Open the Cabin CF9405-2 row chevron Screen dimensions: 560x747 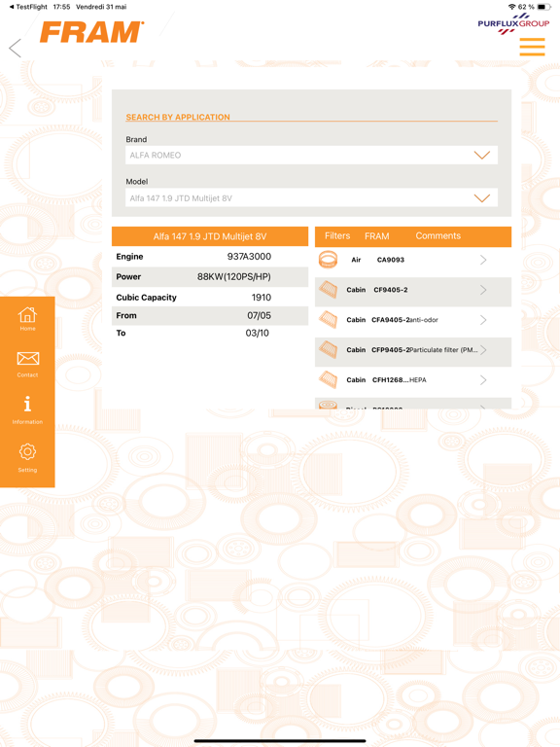tap(483, 290)
